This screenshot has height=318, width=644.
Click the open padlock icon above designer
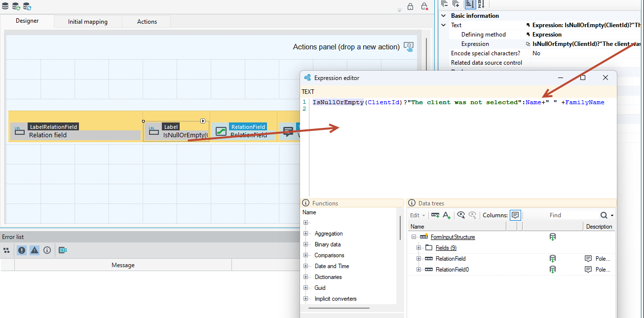[x=410, y=7]
